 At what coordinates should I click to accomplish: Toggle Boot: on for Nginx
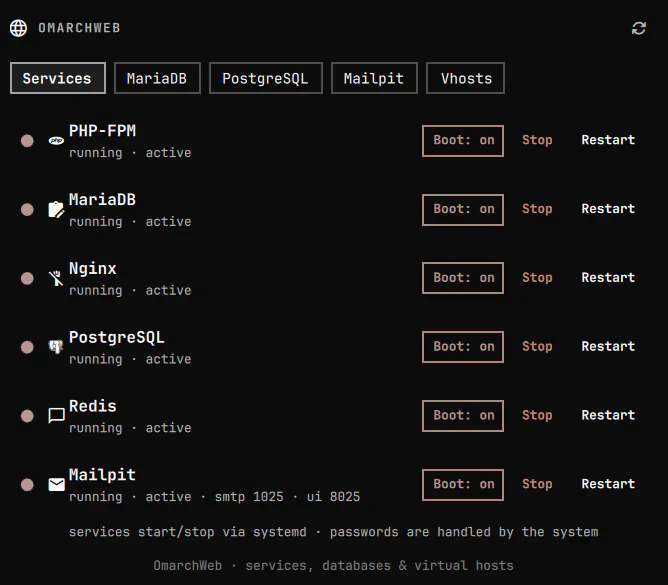pos(463,278)
